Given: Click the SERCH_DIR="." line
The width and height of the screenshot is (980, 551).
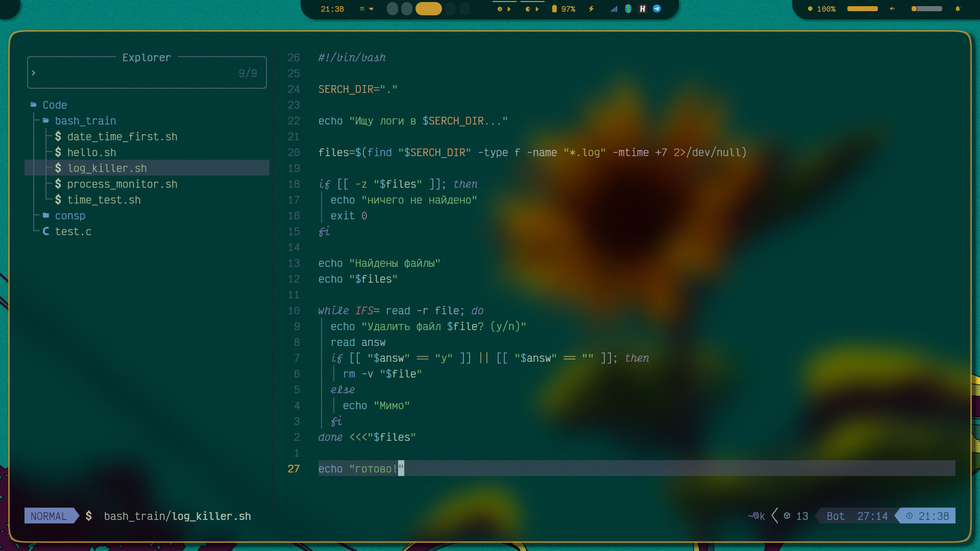Looking at the screenshot, I should (x=358, y=89).
